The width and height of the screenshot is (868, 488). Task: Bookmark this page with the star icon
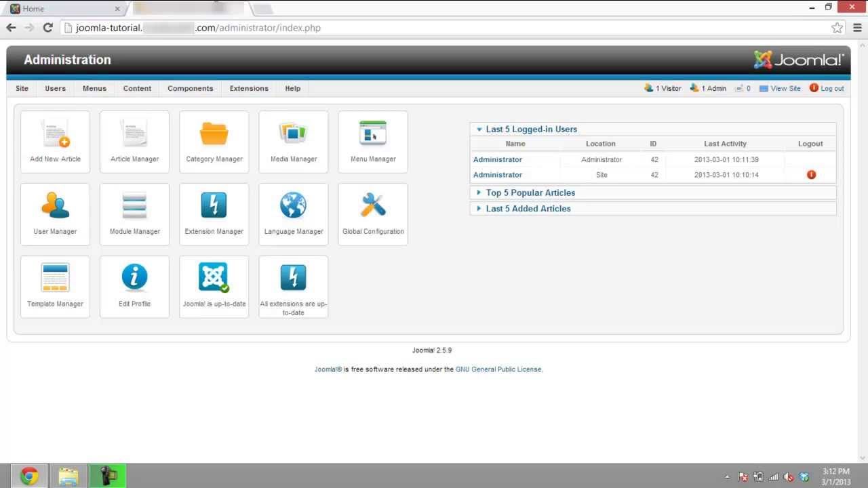coord(837,28)
